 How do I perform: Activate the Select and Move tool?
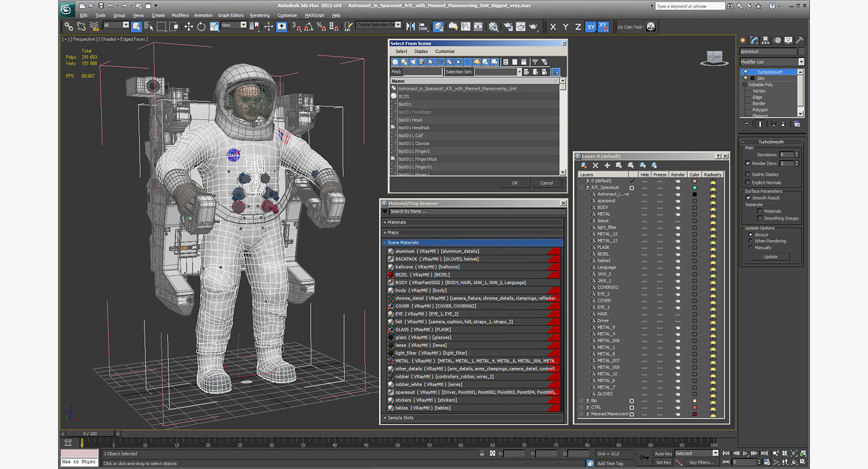coord(188,26)
